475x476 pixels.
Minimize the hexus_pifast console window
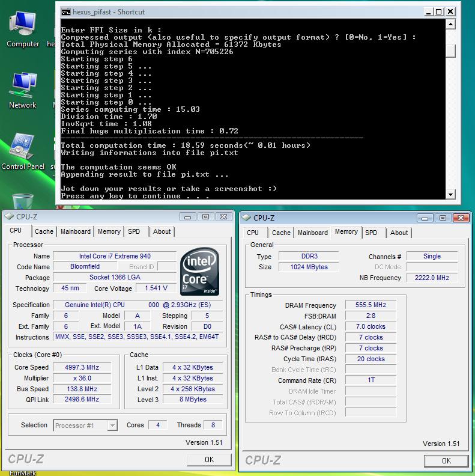click(x=428, y=12)
